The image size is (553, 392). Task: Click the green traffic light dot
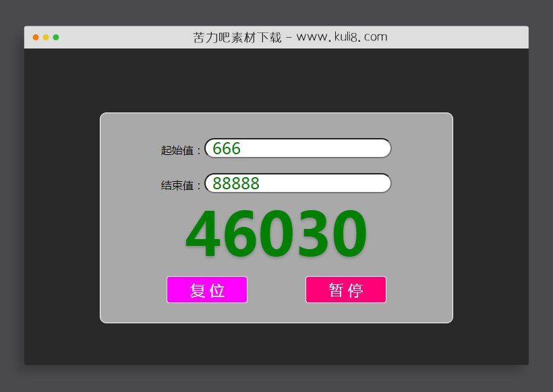click(57, 37)
